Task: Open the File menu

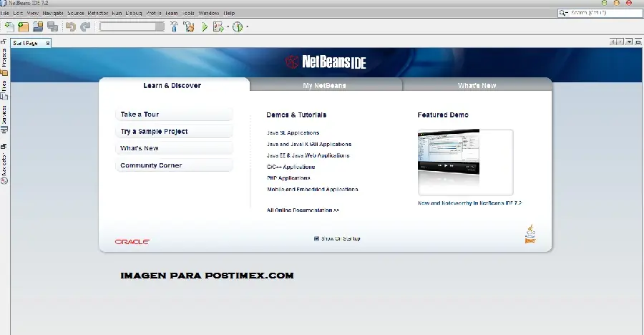Action: pos(5,13)
